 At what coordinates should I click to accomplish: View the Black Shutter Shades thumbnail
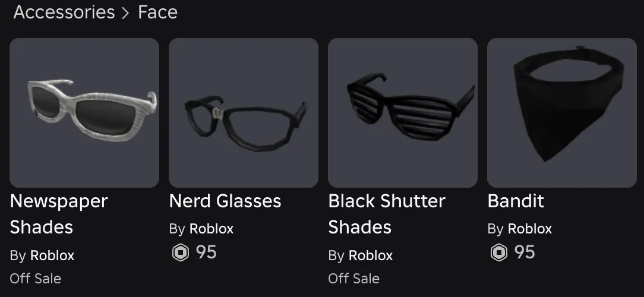(403, 113)
